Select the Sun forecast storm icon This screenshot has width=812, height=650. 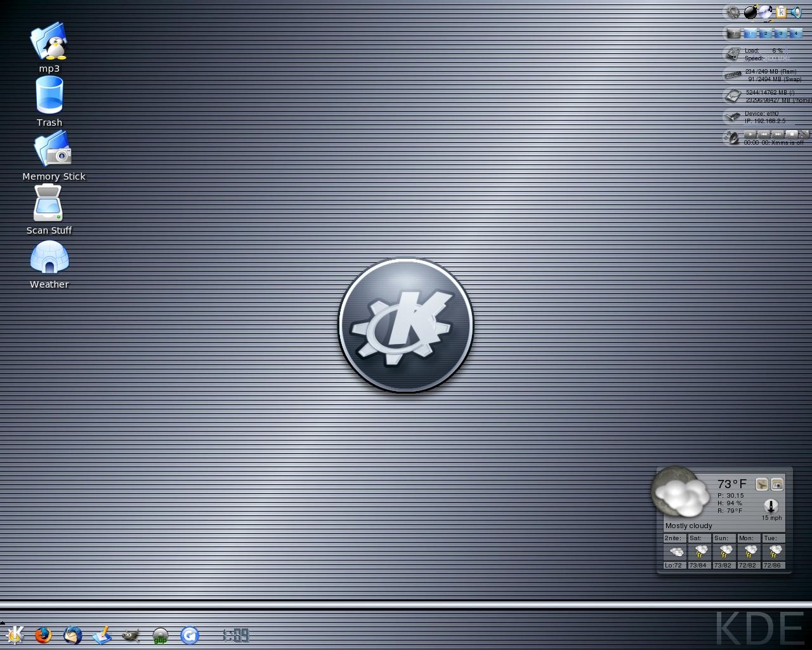pyautogui.click(x=726, y=552)
